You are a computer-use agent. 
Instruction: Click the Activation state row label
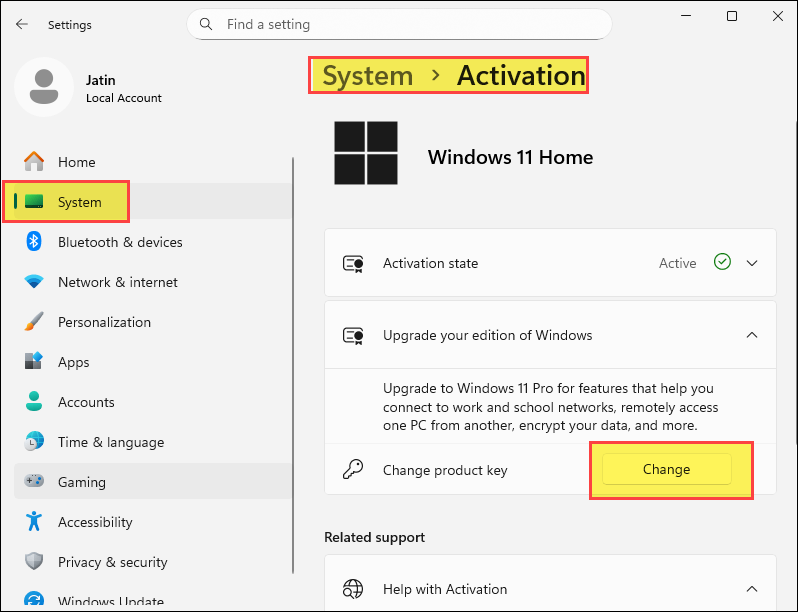430,263
